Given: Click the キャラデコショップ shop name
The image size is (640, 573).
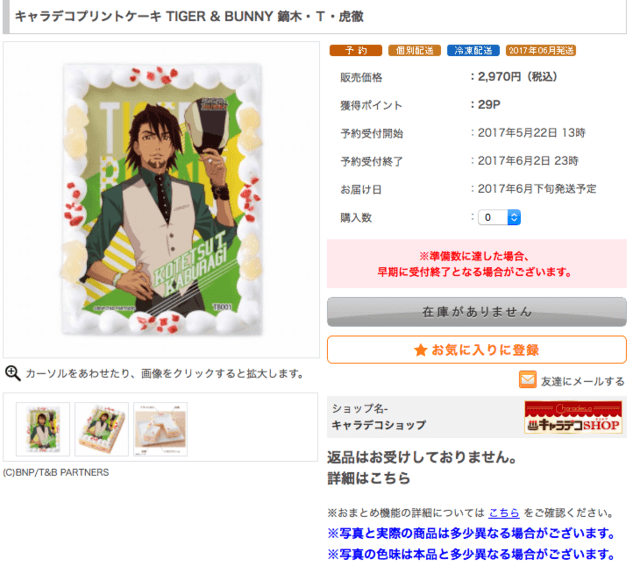Looking at the screenshot, I should pos(378,425).
